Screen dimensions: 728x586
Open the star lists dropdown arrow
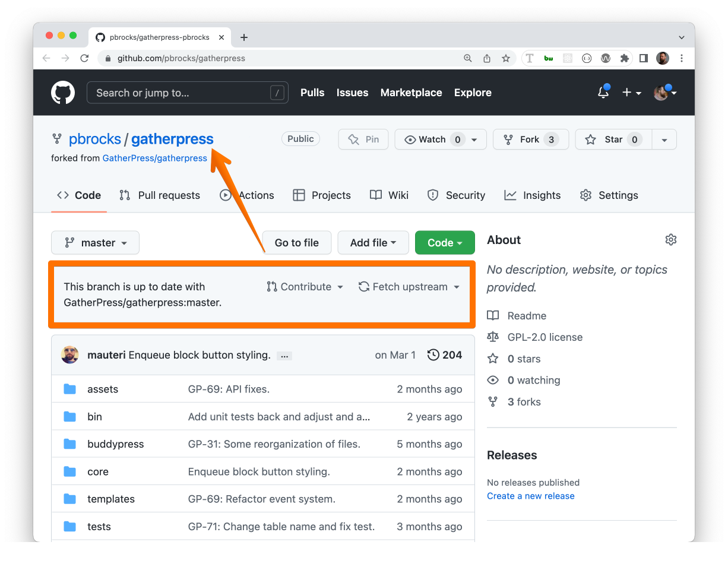tap(664, 140)
